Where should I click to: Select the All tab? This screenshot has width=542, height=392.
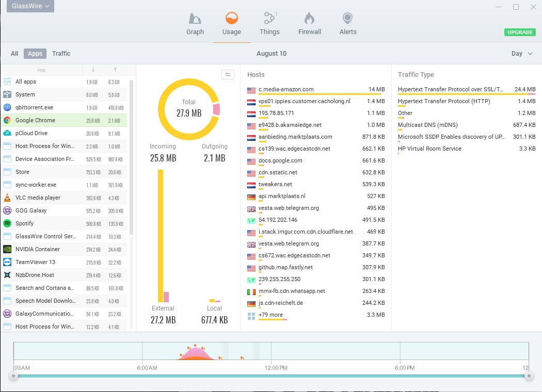14,53
